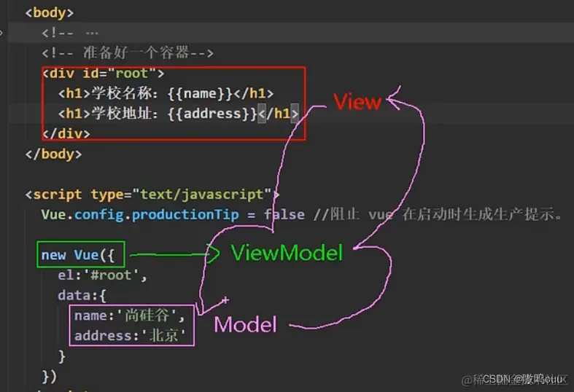Click the closing }) of new Vue
This screenshot has width=574, height=392.
coord(50,376)
